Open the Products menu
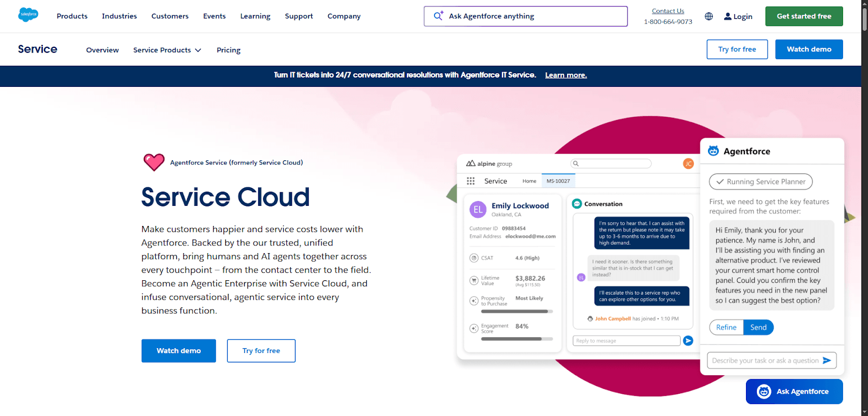 point(72,16)
